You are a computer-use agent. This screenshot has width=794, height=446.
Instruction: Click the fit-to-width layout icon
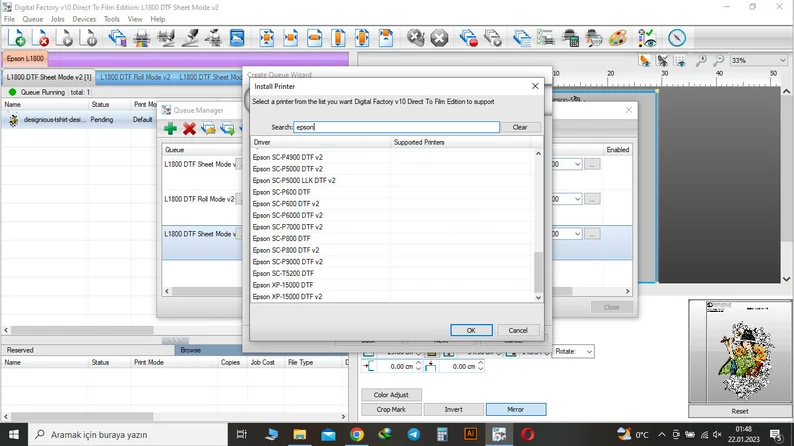click(314, 38)
